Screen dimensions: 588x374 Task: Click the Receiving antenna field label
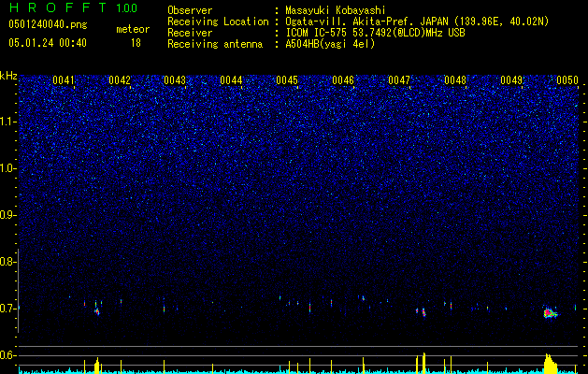(215, 44)
